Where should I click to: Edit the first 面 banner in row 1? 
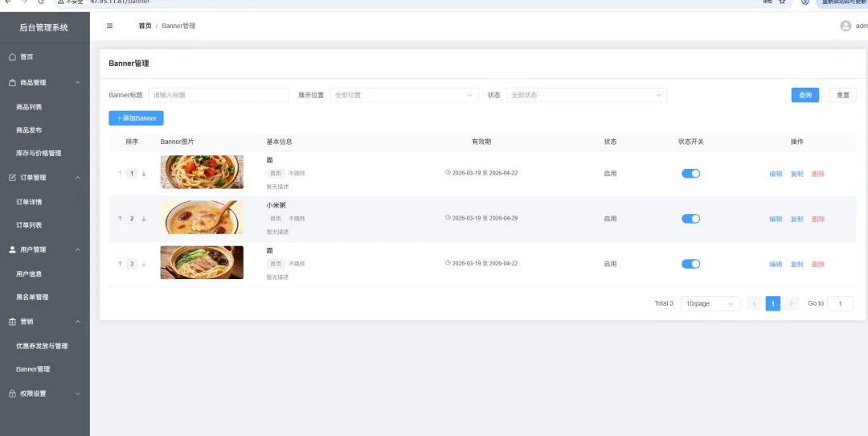click(776, 174)
